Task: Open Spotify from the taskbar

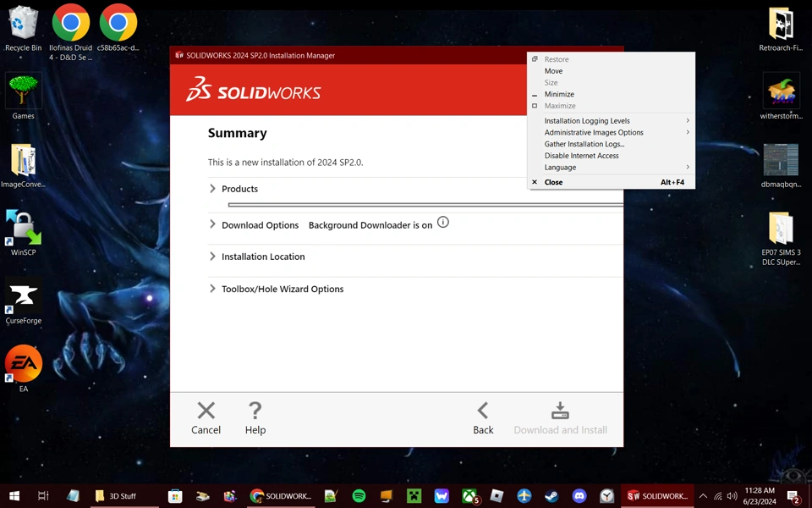Action: pos(359,496)
